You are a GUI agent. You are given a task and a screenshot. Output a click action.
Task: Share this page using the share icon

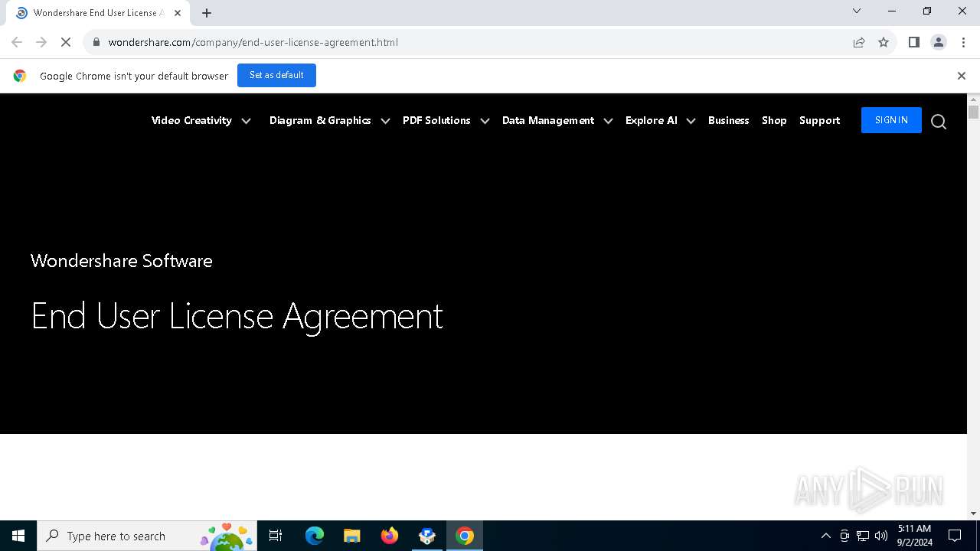[859, 42]
